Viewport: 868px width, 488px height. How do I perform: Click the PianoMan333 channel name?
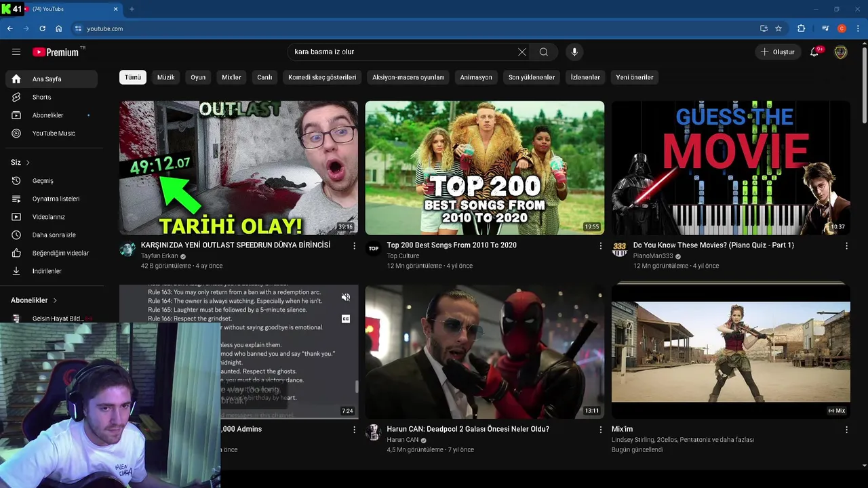[x=653, y=256]
